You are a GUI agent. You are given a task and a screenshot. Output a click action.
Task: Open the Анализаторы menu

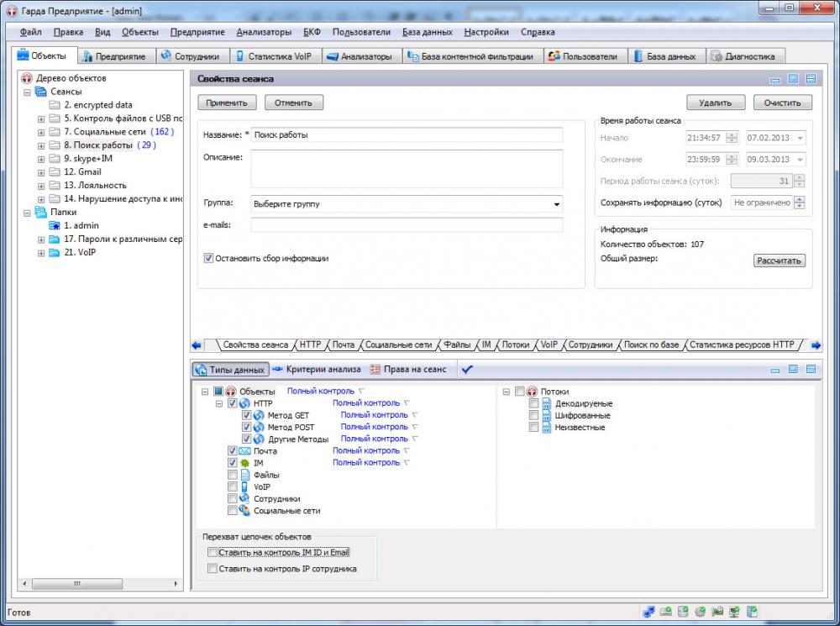coord(264,32)
